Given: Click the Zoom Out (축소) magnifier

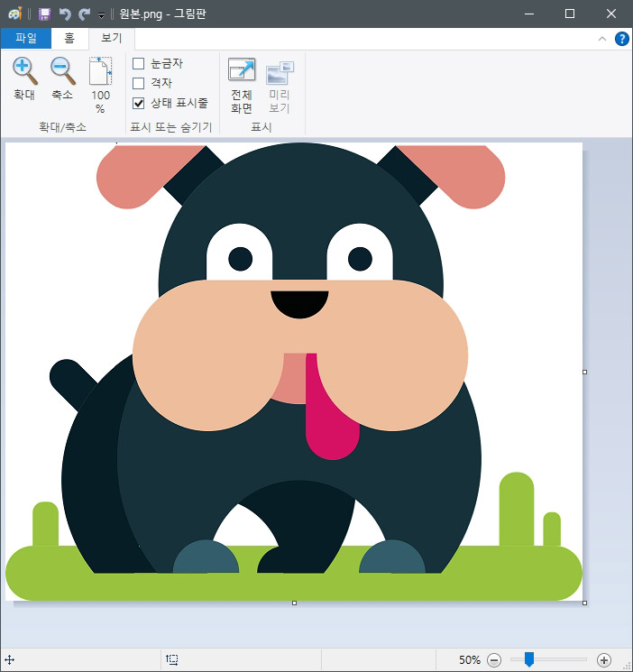Looking at the screenshot, I should 62,71.
